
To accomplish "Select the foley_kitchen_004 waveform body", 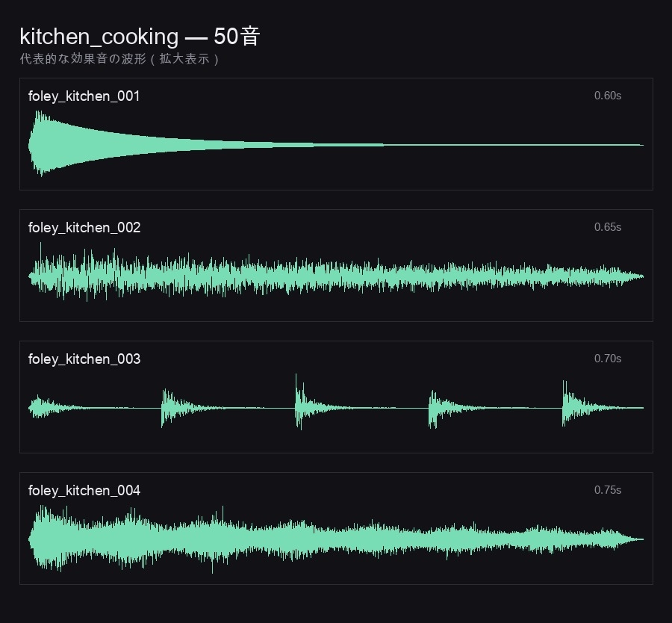I will pyautogui.click(x=336, y=539).
